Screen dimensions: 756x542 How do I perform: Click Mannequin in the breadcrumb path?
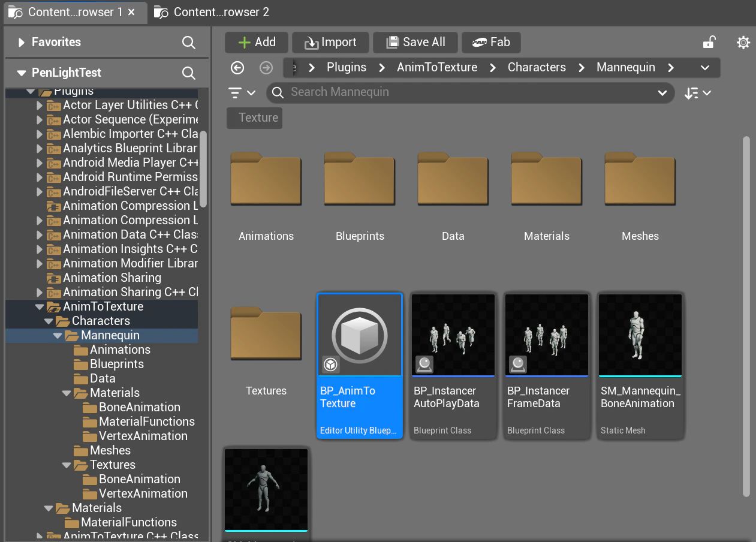click(625, 68)
